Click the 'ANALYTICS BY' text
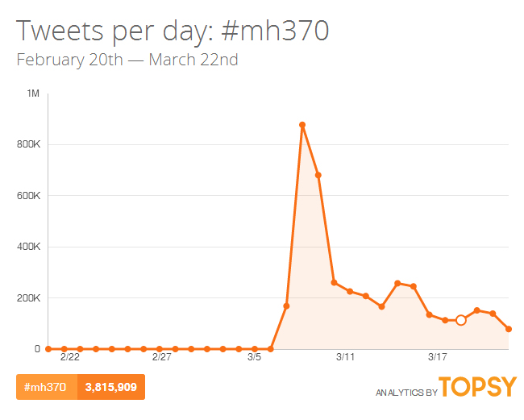The image size is (524, 420). (405, 393)
